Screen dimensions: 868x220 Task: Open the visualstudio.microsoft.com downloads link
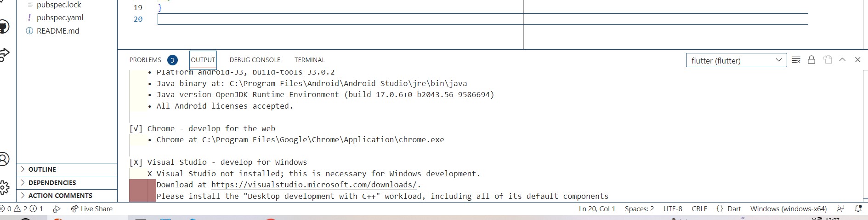tap(314, 185)
